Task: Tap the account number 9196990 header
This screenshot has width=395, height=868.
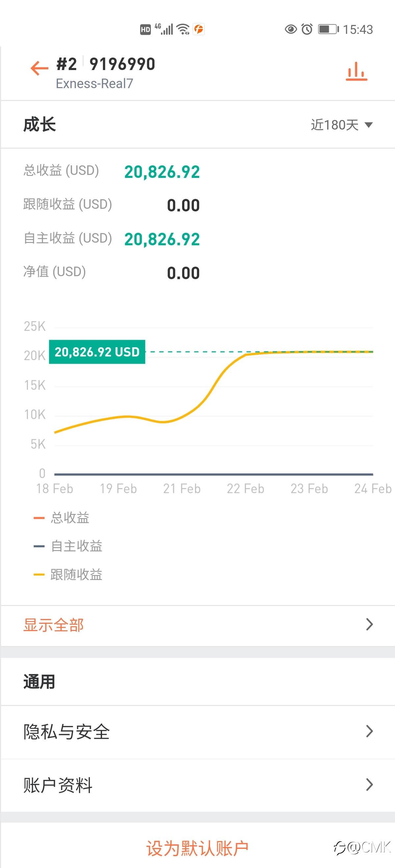Action: pos(122,64)
